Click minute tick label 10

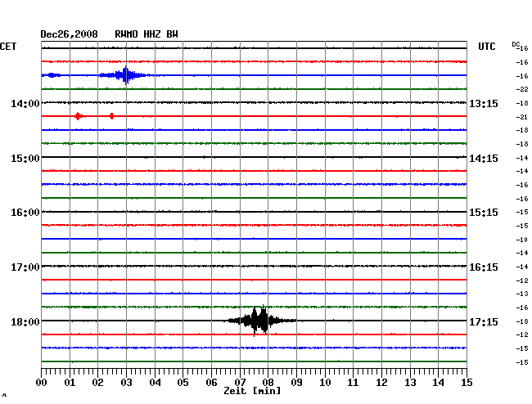point(325,383)
